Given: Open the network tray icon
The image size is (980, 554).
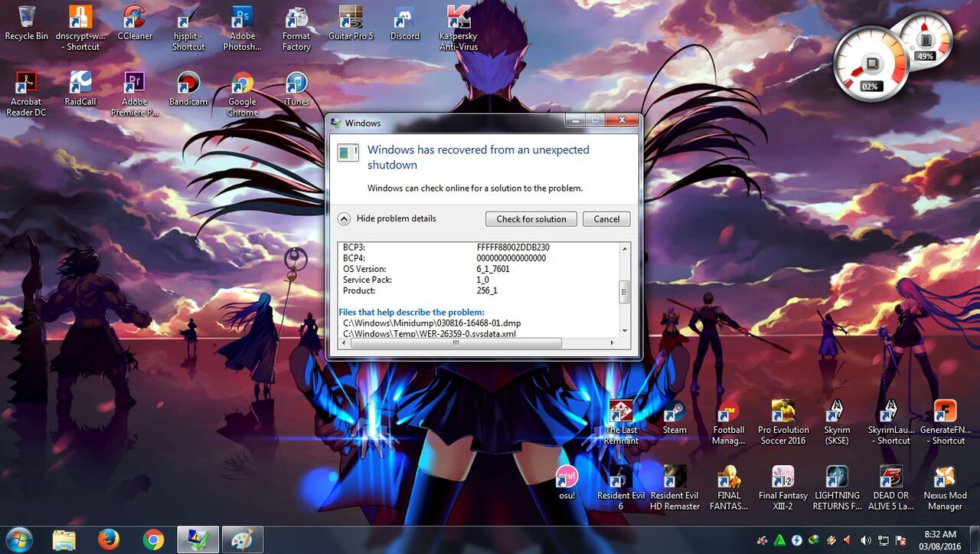Looking at the screenshot, I should [x=883, y=540].
